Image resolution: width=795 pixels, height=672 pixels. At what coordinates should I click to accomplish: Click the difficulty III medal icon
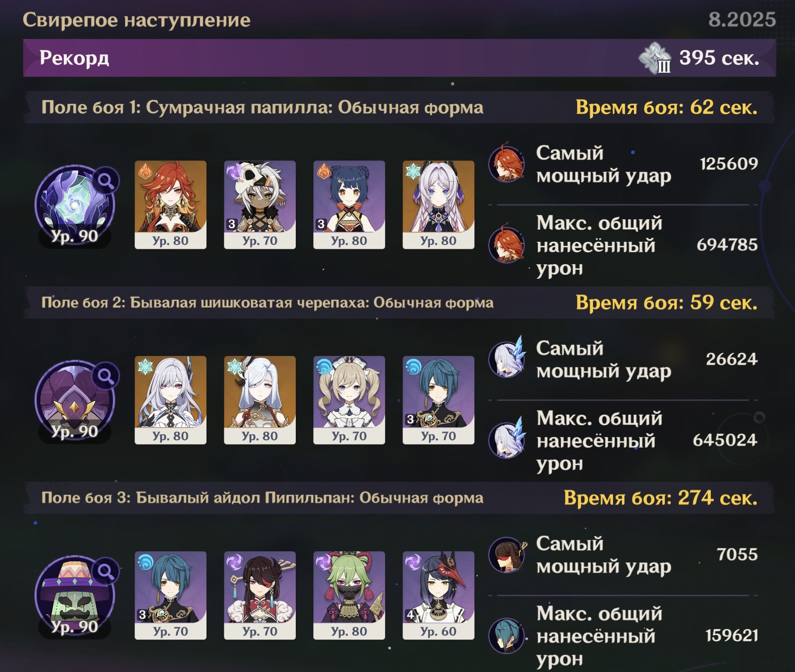click(x=655, y=58)
